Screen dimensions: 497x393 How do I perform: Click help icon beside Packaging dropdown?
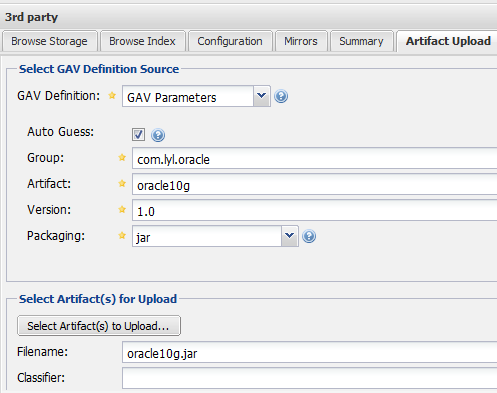(x=309, y=236)
